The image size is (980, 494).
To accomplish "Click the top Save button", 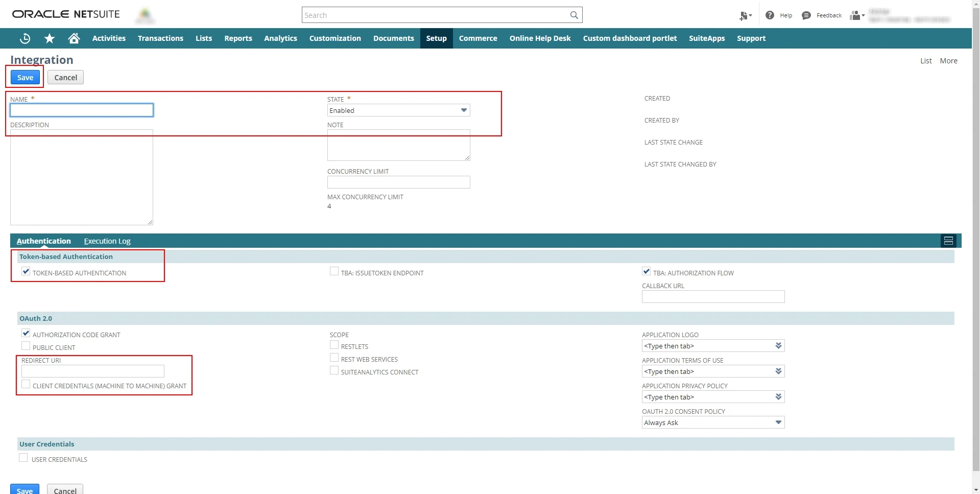I will click(x=25, y=78).
